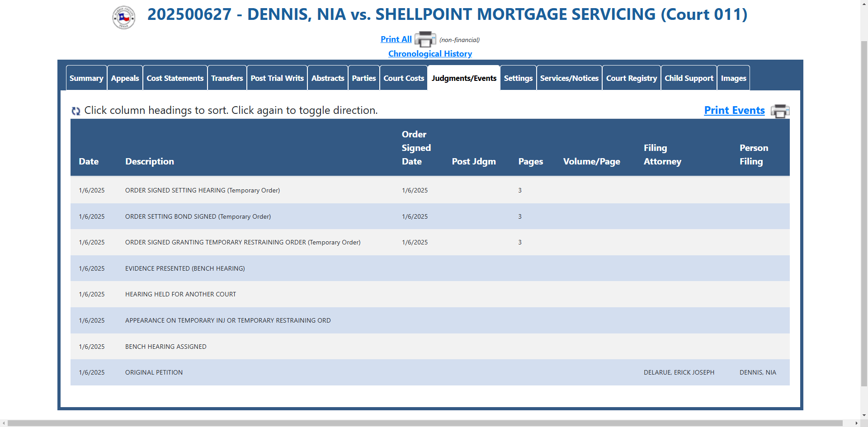Sort by the Person Filing heading
The height and width of the screenshot is (427, 868).
pyautogui.click(x=754, y=155)
